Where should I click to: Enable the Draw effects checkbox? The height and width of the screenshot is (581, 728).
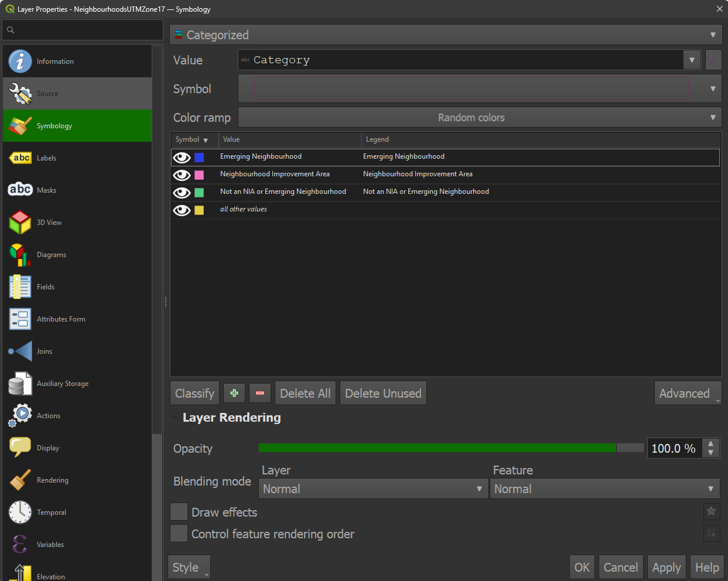point(179,512)
